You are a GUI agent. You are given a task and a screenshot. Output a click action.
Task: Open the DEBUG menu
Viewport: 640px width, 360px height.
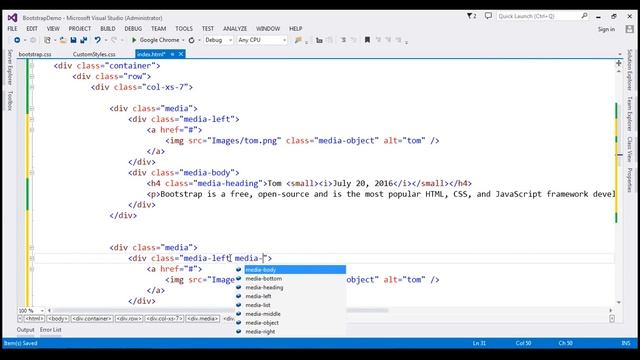click(x=133, y=29)
